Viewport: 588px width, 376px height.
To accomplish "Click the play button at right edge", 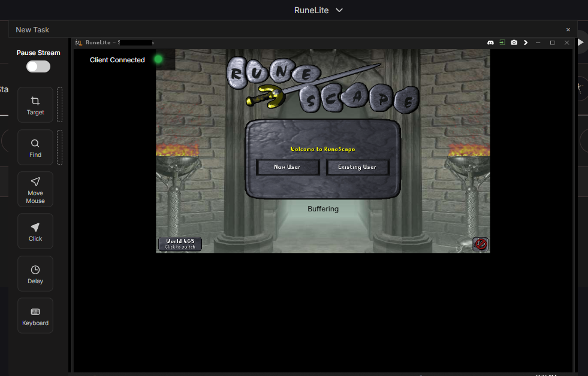I will coord(580,43).
